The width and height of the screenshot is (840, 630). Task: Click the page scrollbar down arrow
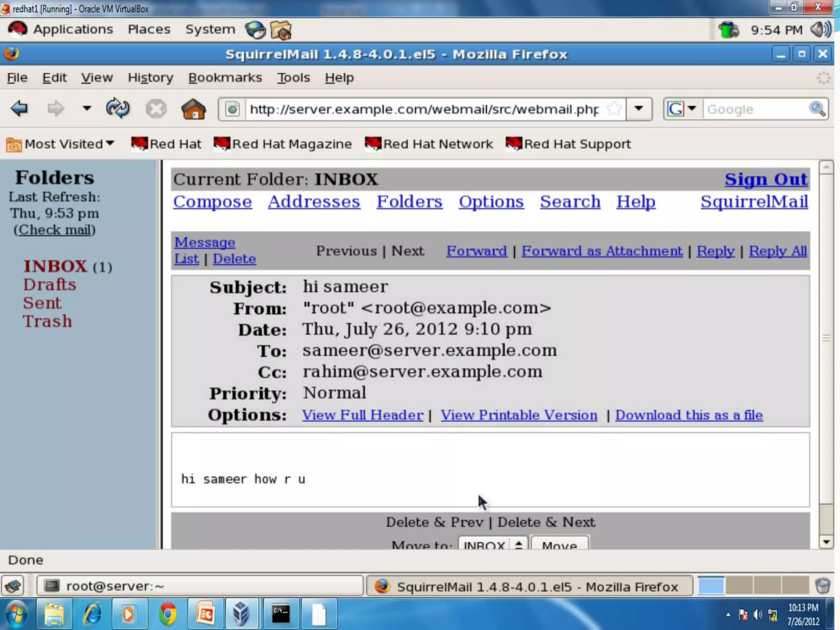click(826, 542)
